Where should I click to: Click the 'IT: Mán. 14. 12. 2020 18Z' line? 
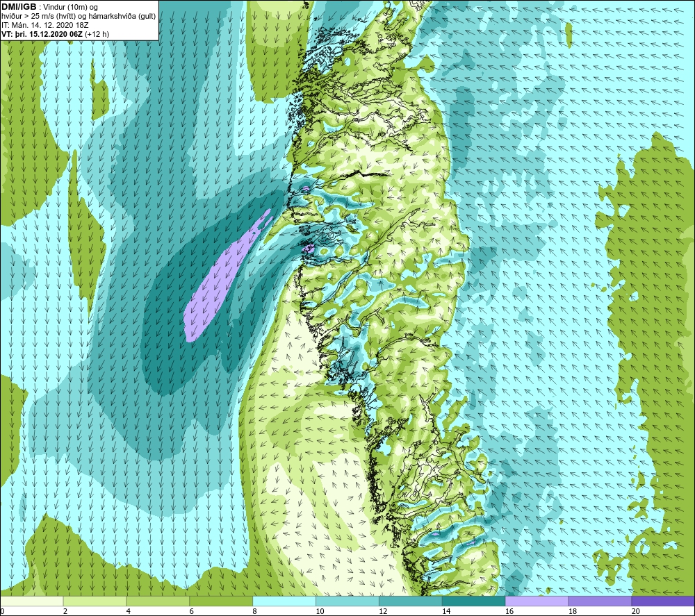pyautogui.click(x=44, y=25)
